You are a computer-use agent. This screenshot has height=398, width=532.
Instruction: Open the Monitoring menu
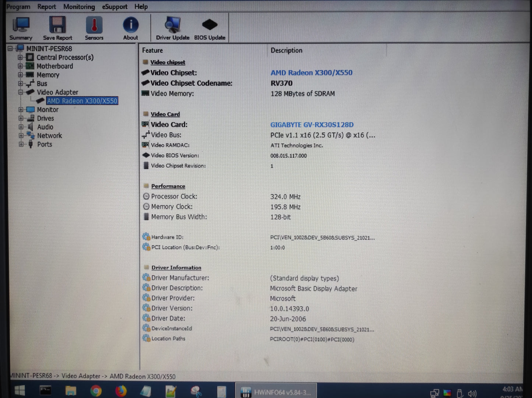[79, 6]
